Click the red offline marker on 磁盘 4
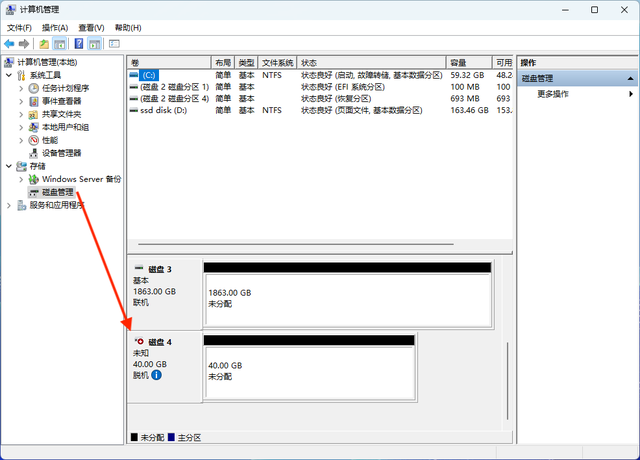This screenshot has width=640, height=460. point(138,340)
